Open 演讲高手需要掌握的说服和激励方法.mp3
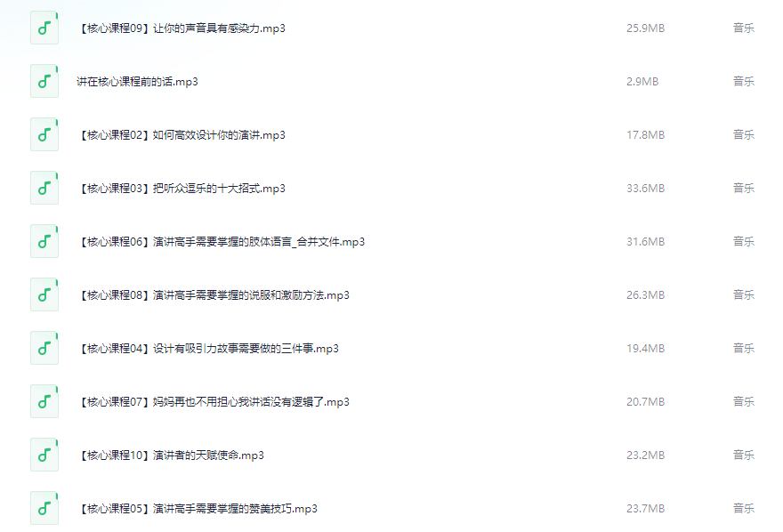783x532 pixels. (x=214, y=295)
